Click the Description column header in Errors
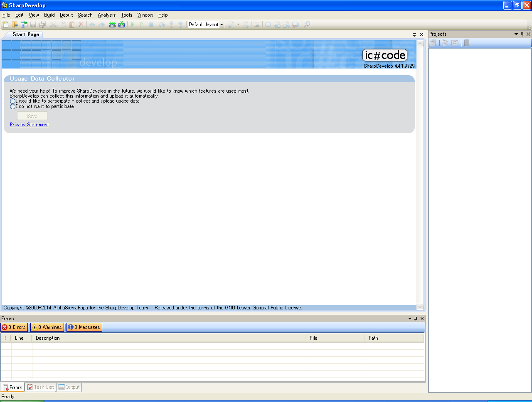This screenshot has height=402, width=532. [x=169, y=338]
